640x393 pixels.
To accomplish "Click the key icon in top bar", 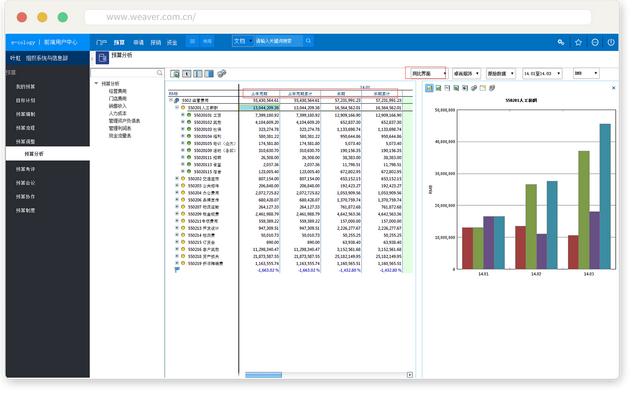I will [561, 42].
